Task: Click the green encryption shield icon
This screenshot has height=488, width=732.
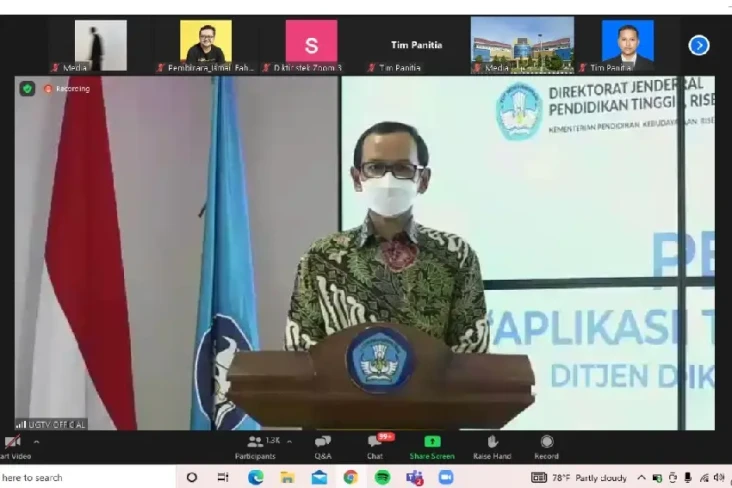Action: point(27,88)
